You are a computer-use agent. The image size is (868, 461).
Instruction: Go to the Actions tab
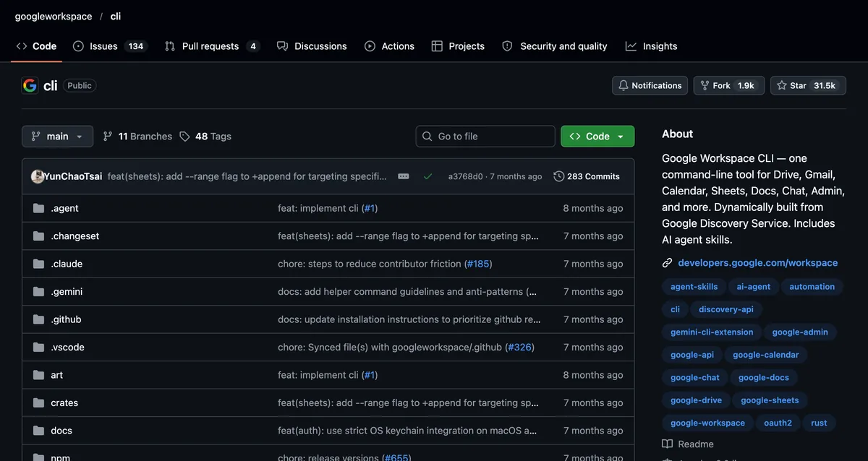(x=389, y=46)
